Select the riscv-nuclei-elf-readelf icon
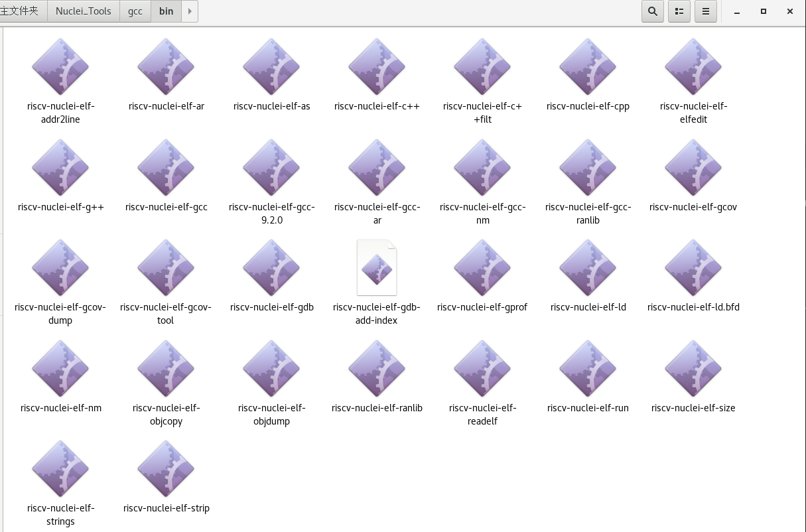This screenshot has width=806, height=532. coord(482,369)
